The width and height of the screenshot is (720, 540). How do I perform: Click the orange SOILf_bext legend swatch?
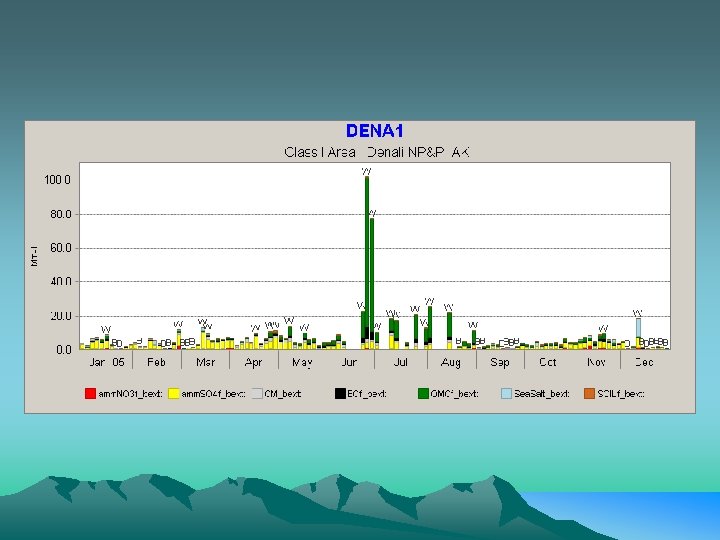[590, 394]
